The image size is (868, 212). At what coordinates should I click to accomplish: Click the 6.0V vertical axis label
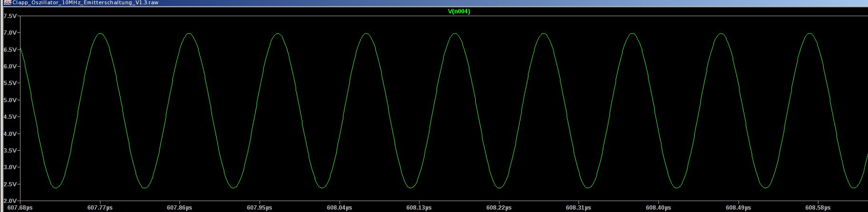[10, 67]
